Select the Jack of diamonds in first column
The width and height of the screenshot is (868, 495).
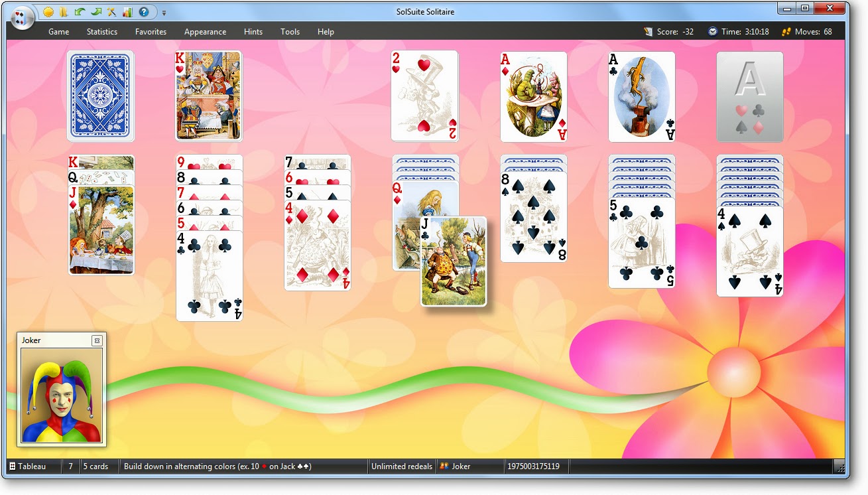click(101, 230)
